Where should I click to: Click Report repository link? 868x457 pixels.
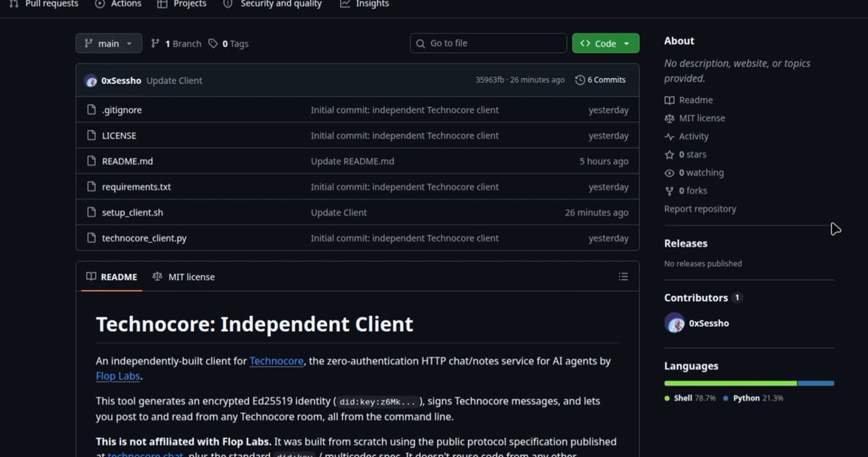[x=700, y=208]
